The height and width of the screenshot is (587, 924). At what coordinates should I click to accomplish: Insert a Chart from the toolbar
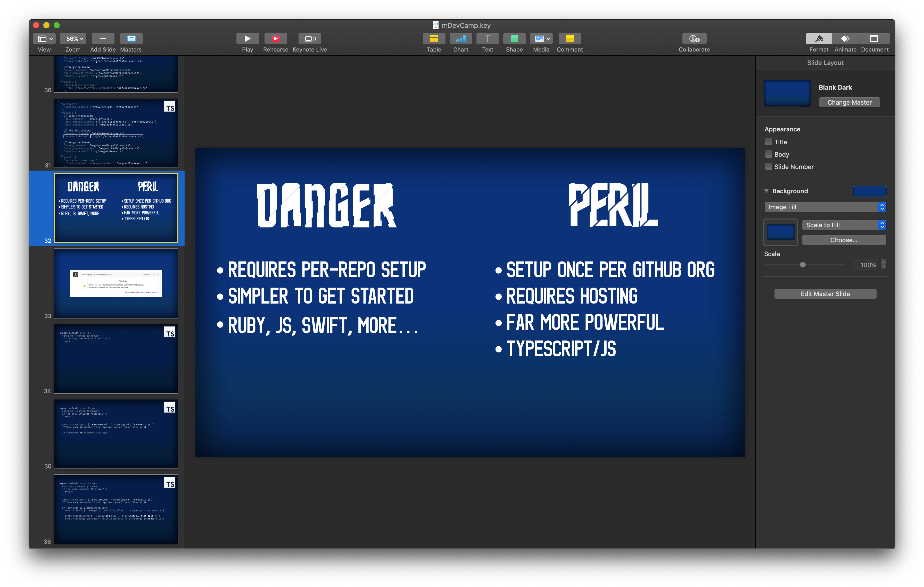click(460, 39)
